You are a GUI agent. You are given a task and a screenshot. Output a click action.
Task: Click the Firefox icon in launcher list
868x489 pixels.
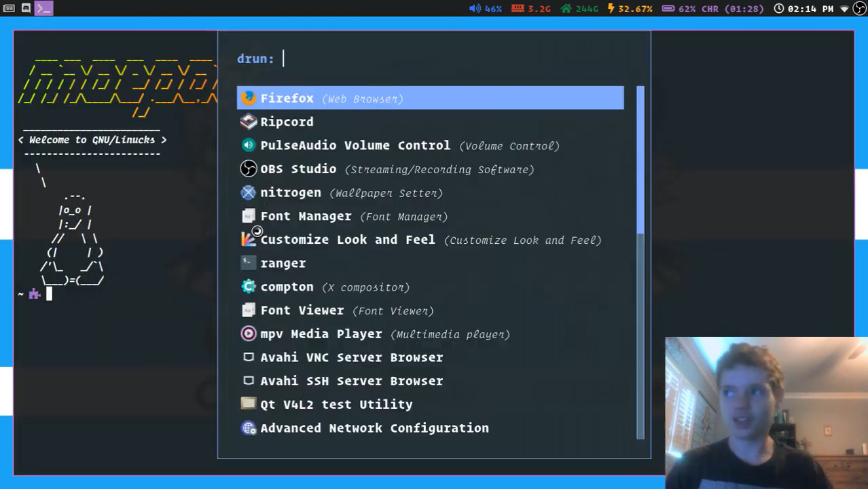click(x=249, y=98)
